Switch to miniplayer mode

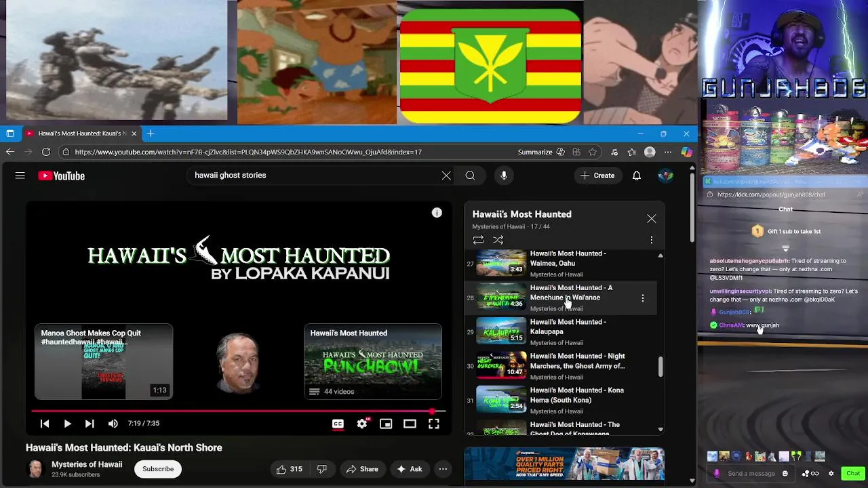386,424
